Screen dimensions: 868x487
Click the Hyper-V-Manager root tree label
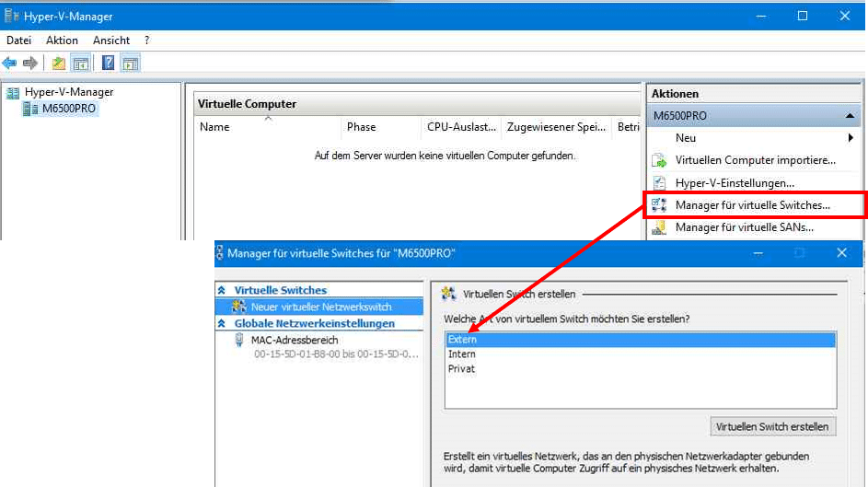[69, 92]
